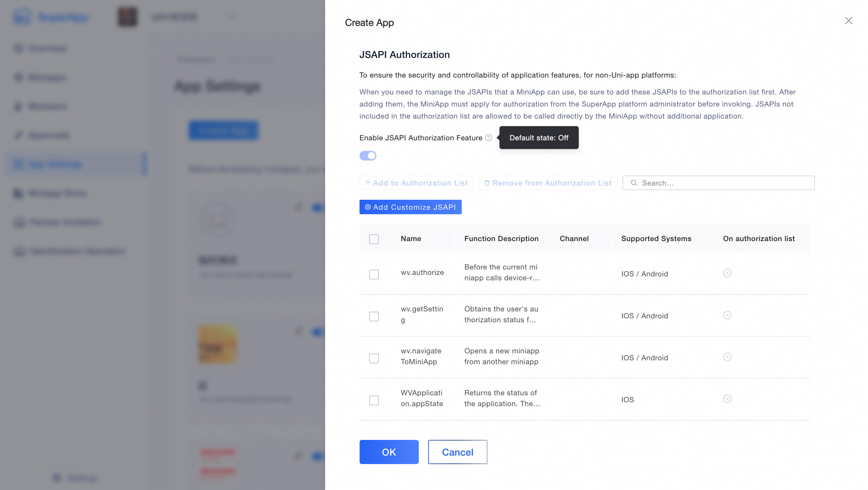Image resolution: width=868 pixels, height=490 pixels.
Task: Select the wv.authorize row checkbox
Action: coord(374,274)
